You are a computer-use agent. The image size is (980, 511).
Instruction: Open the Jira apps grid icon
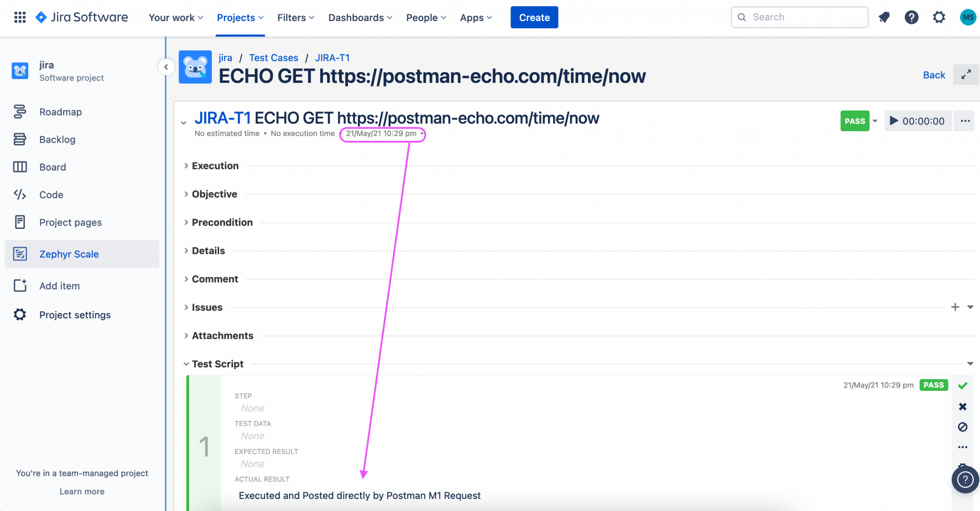(x=20, y=17)
